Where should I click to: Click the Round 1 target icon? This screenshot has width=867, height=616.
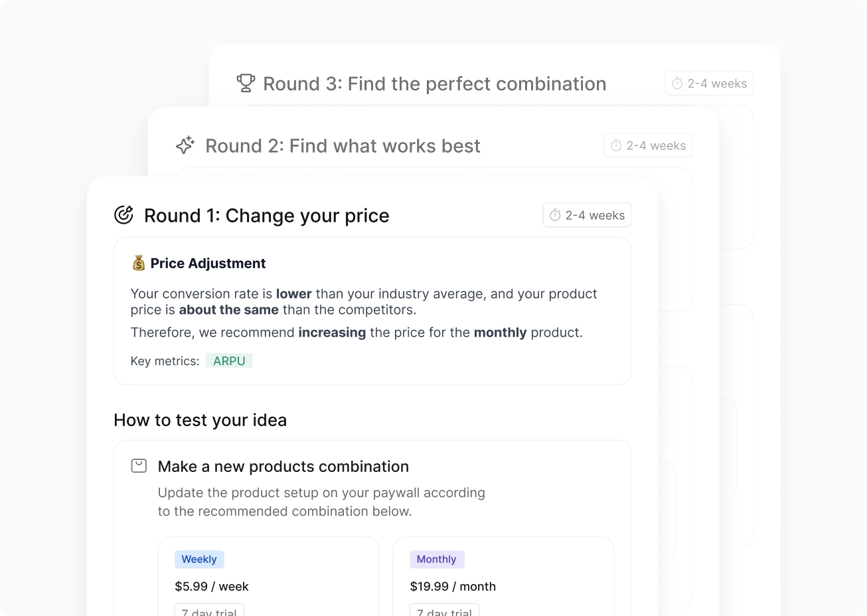tap(124, 214)
